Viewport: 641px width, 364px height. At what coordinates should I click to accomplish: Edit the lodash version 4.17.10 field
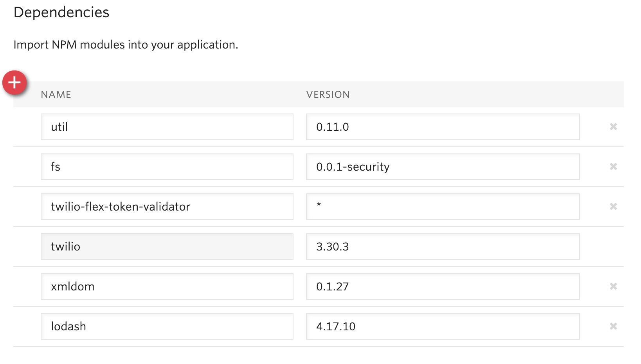click(443, 326)
